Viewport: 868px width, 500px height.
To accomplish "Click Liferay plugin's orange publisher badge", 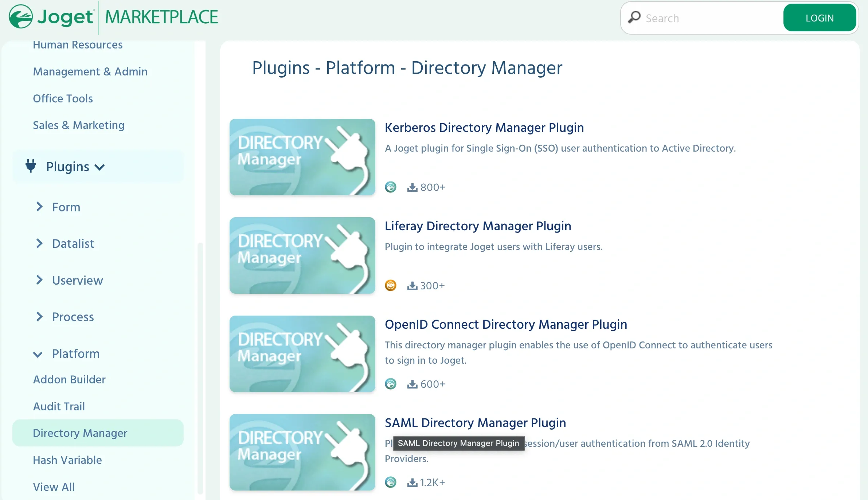I will click(x=390, y=285).
